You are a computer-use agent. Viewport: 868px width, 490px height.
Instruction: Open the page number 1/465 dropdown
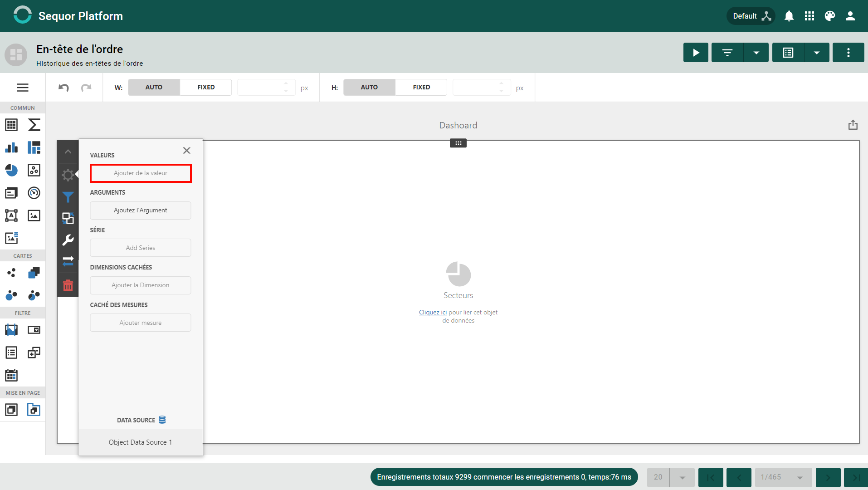[x=800, y=477]
